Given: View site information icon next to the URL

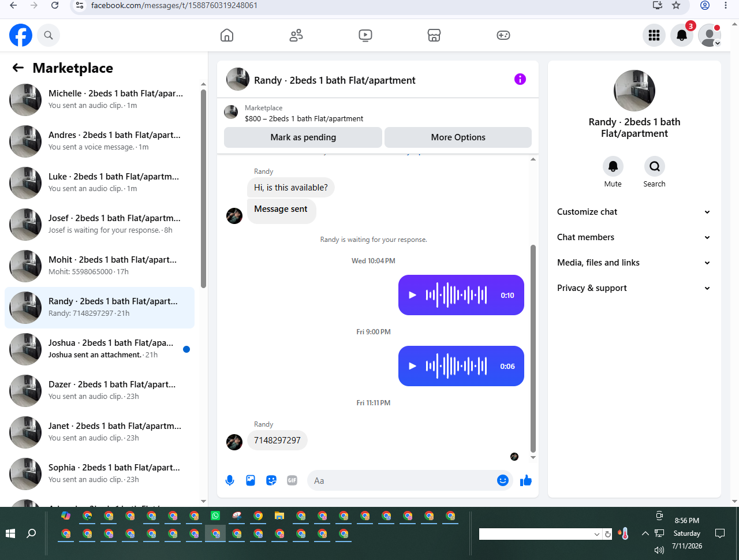Looking at the screenshot, I should [x=80, y=5].
